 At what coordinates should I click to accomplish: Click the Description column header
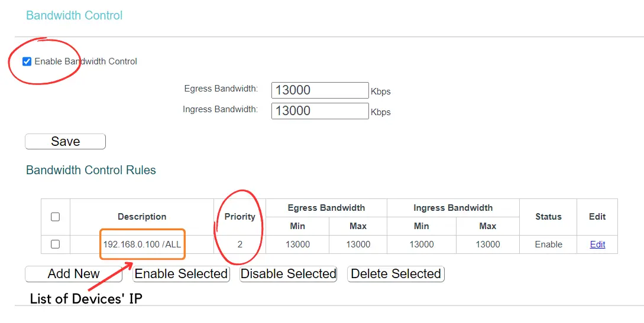click(142, 217)
